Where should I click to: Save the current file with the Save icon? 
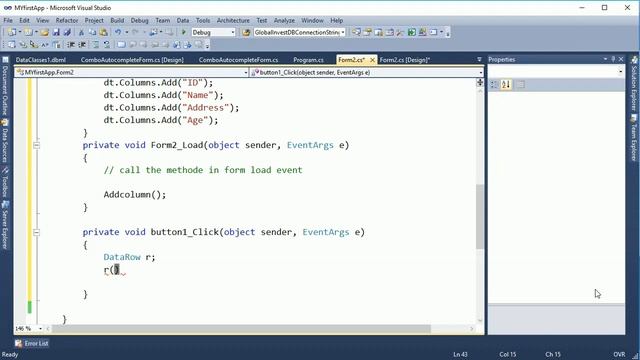tap(56, 32)
